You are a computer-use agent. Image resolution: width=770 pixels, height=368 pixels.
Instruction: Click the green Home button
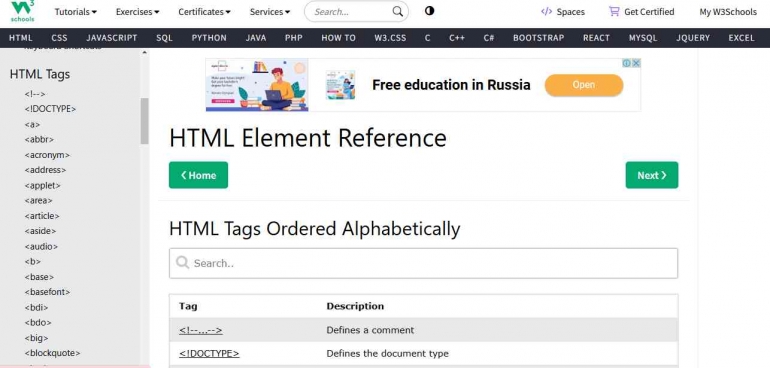click(x=198, y=175)
